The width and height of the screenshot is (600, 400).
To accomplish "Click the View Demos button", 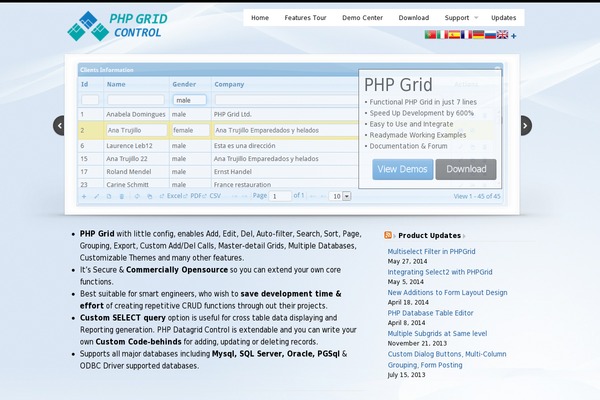I will 403,169.
